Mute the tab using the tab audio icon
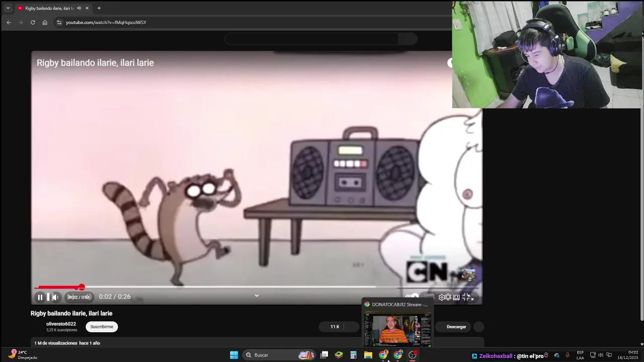 [79, 8]
